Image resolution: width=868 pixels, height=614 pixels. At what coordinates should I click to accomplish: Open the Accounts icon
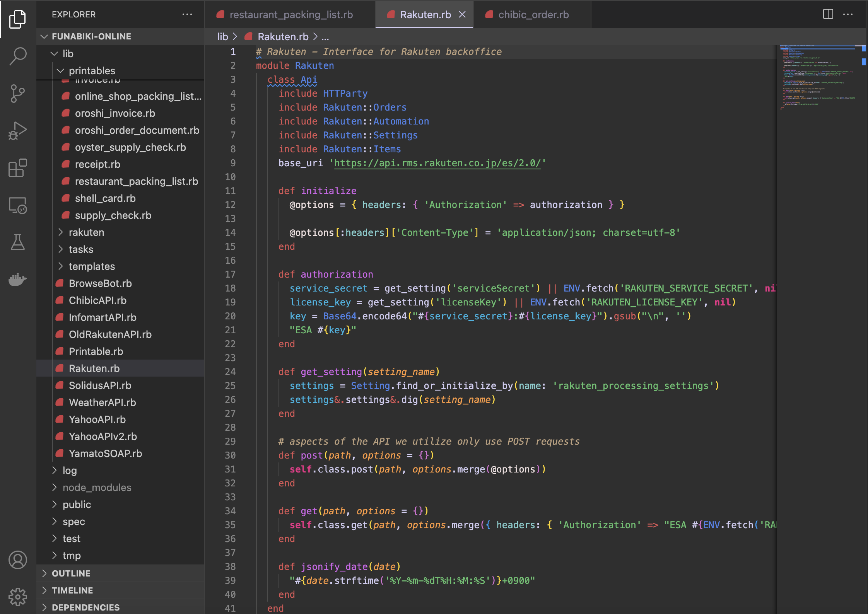[18, 560]
